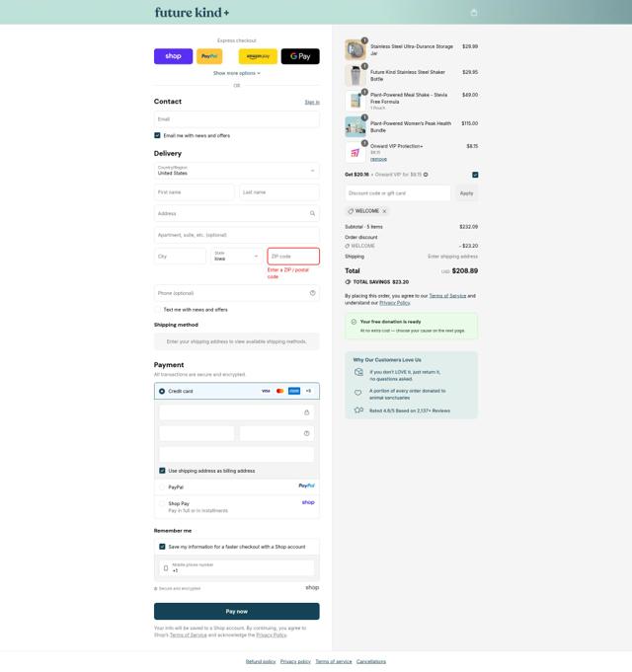
Task: Toggle the Onward VIP offer checkbox
Action: [x=475, y=175]
